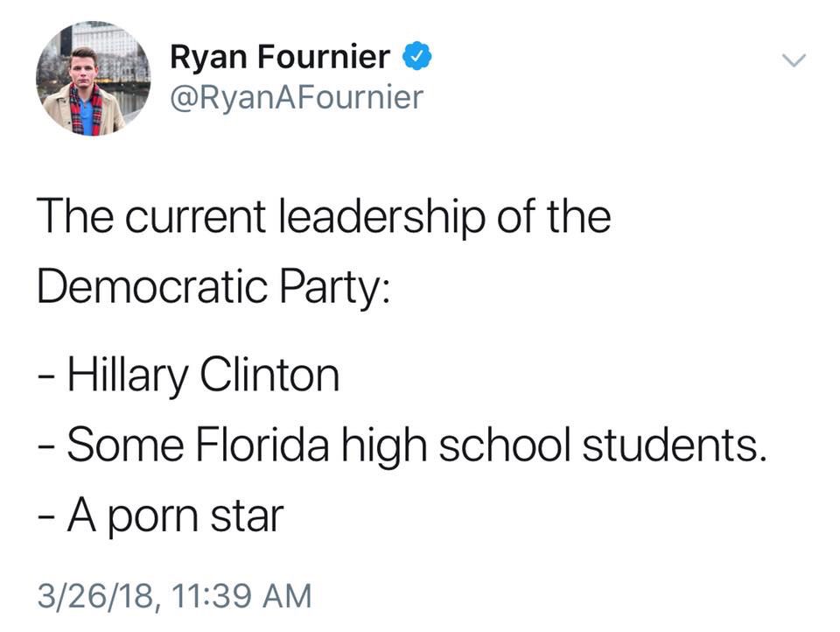Open the tweet options chevron menu
The height and width of the screenshot is (632, 840).
[792, 61]
